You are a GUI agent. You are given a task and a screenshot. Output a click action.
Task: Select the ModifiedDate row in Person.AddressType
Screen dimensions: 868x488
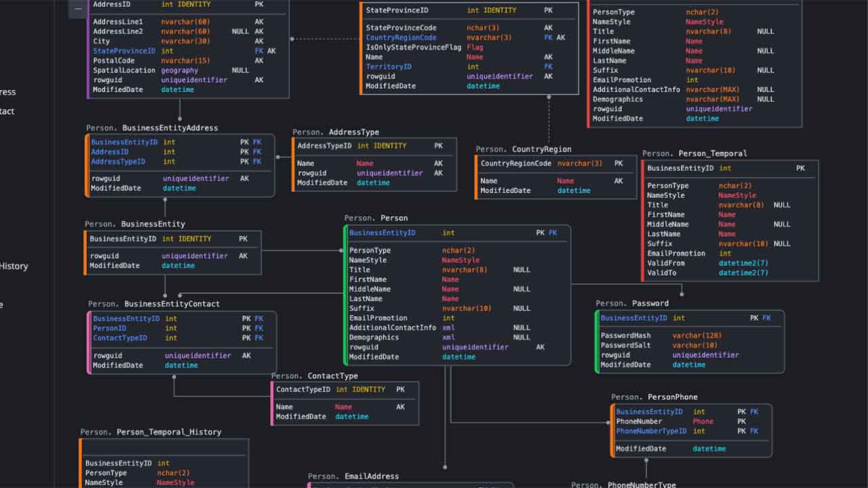point(321,182)
